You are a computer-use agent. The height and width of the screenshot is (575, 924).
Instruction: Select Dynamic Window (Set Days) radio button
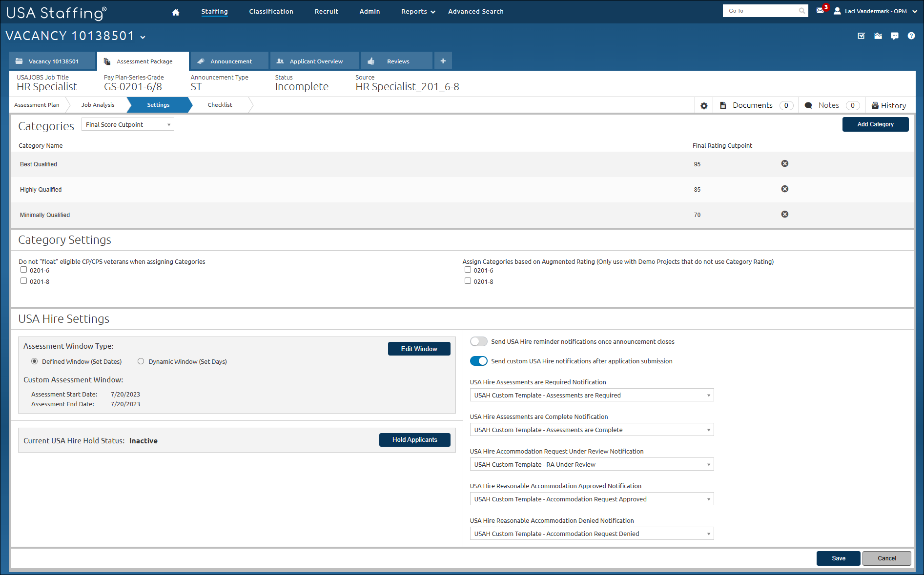tap(141, 361)
